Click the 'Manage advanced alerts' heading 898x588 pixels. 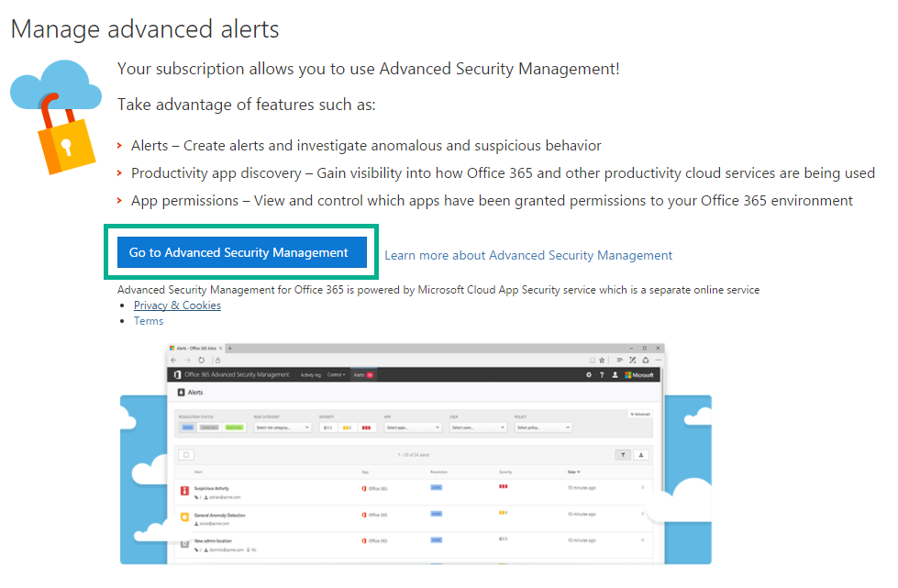pyautogui.click(x=145, y=29)
